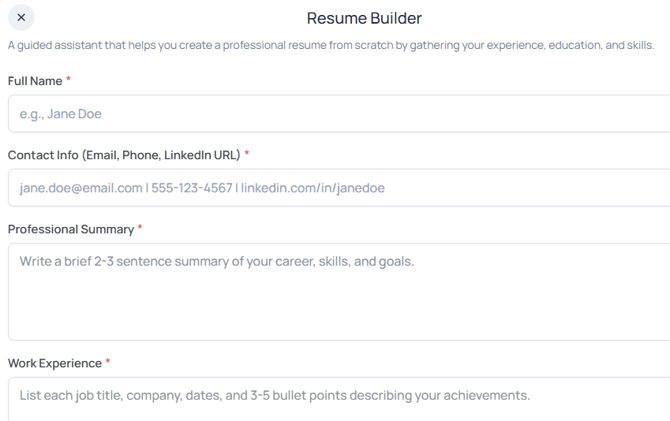Click the red asterisk beside Full Name
The width and height of the screenshot is (670, 421).
(69, 80)
